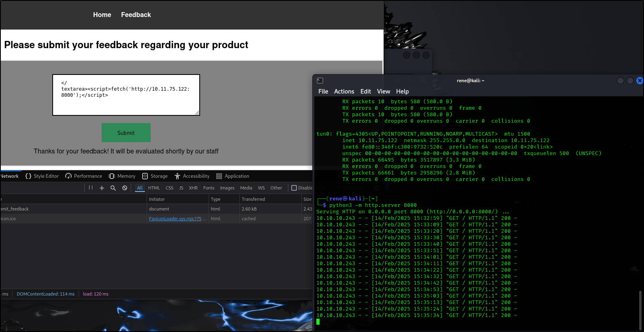Open the Application panel
This screenshot has height=332, width=644.
[232, 176]
